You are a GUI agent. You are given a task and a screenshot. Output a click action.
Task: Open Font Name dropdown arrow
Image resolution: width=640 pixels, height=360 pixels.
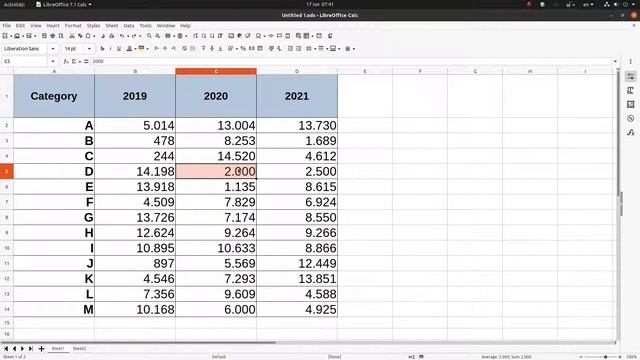click(x=53, y=49)
